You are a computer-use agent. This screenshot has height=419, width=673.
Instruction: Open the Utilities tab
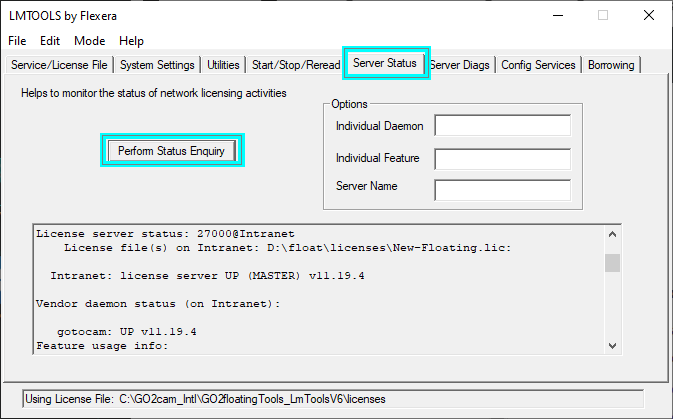pos(223,65)
